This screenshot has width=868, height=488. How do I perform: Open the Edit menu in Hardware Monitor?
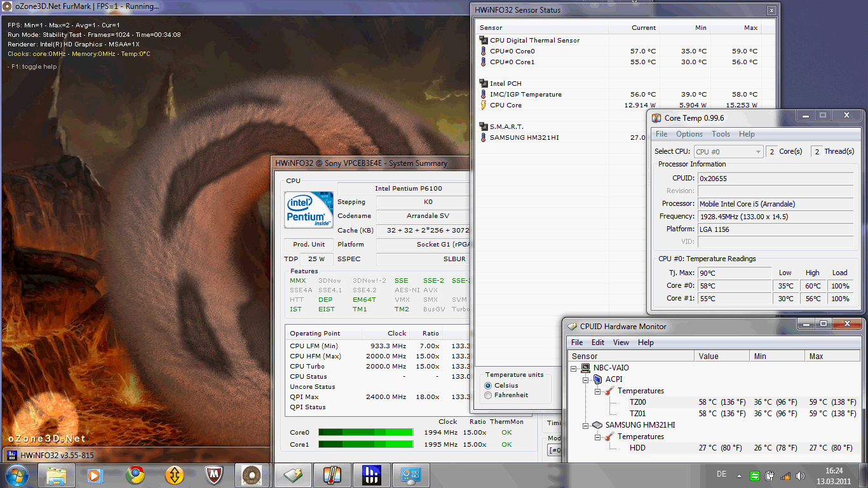(598, 342)
